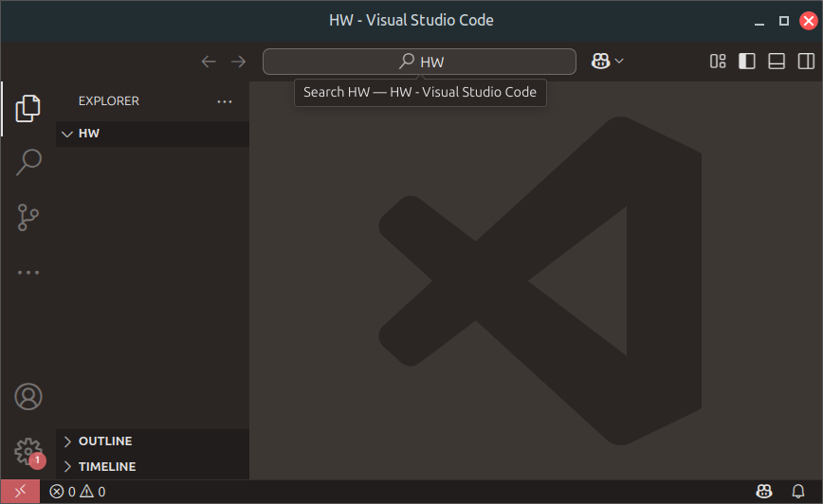823x504 pixels.
Task: Open Explorer Views and More Actions menu
Action: tap(225, 101)
